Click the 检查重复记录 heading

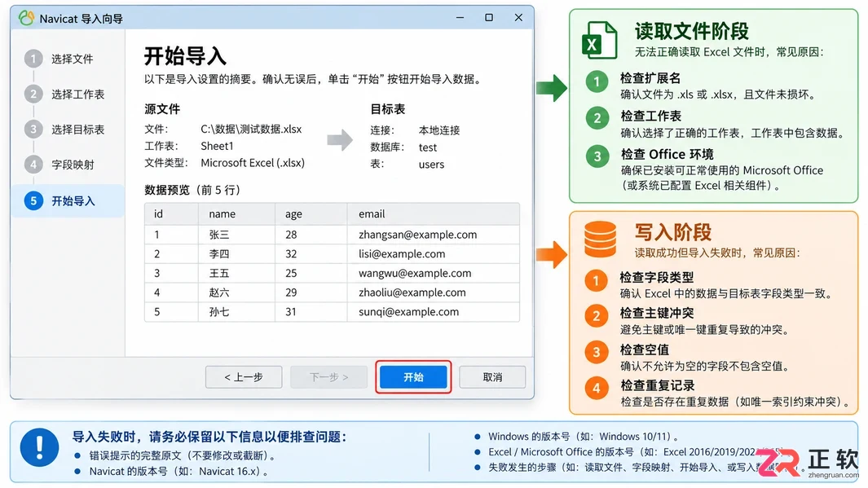(x=658, y=385)
